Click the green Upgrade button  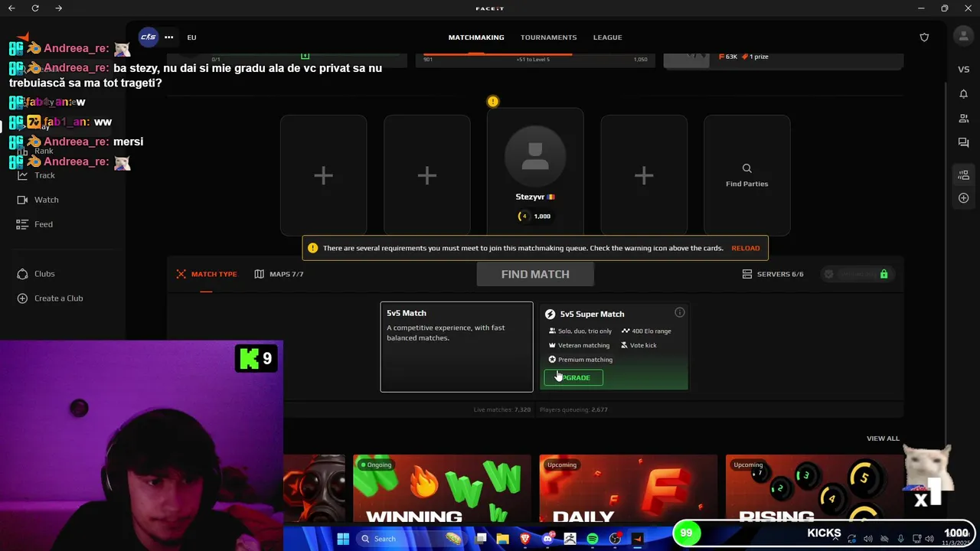[573, 377]
